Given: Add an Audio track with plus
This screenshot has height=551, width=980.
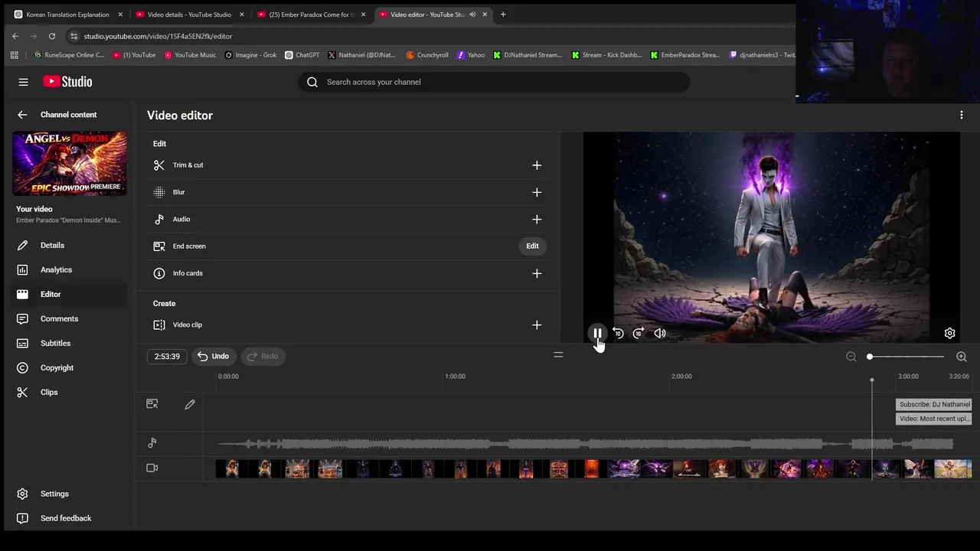Looking at the screenshot, I should (537, 220).
